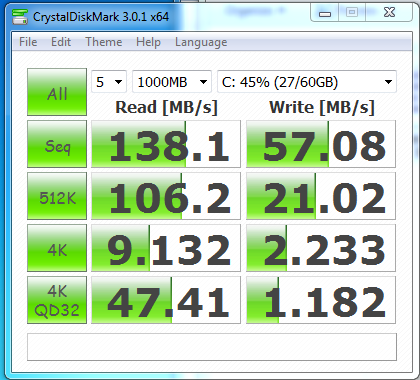The width and height of the screenshot is (420, 380).
Task: Maximize the CrystalDiskMark window
Action: pos(352,13)
